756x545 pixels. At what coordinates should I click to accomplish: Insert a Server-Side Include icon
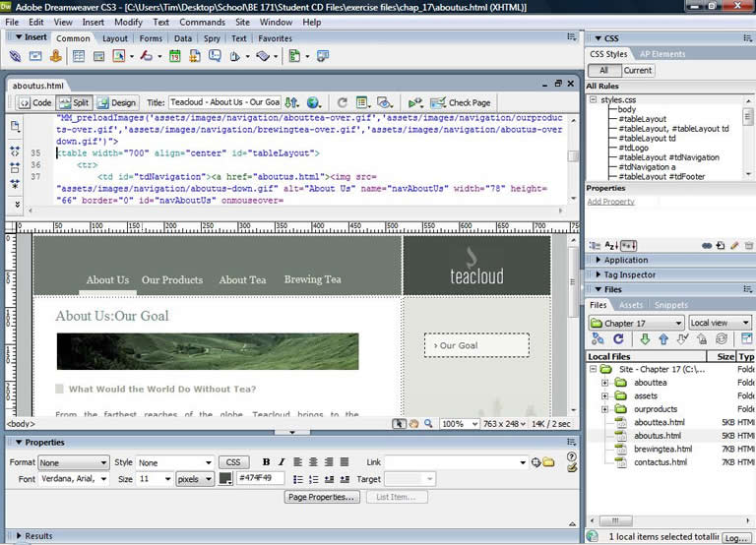(195, 56)
